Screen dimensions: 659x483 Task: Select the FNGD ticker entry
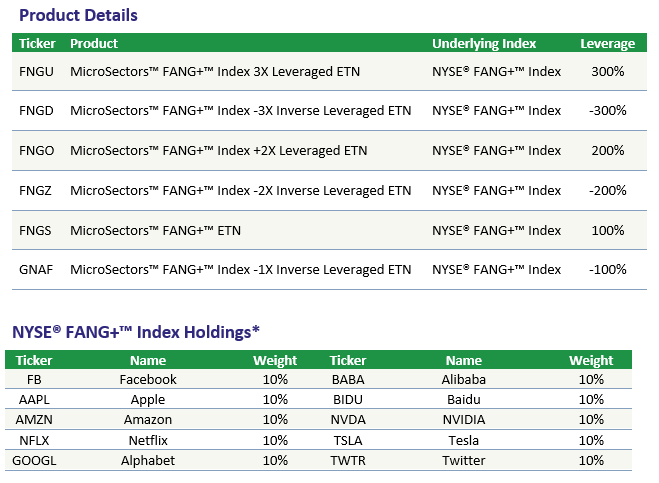(x=36, y=111)
